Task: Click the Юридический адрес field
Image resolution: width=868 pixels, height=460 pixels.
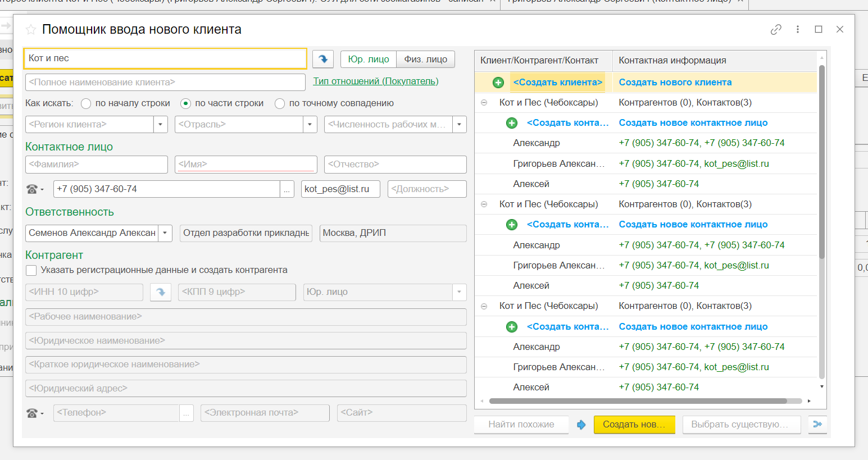Action: pyautogui.click(x=246, y=389)
